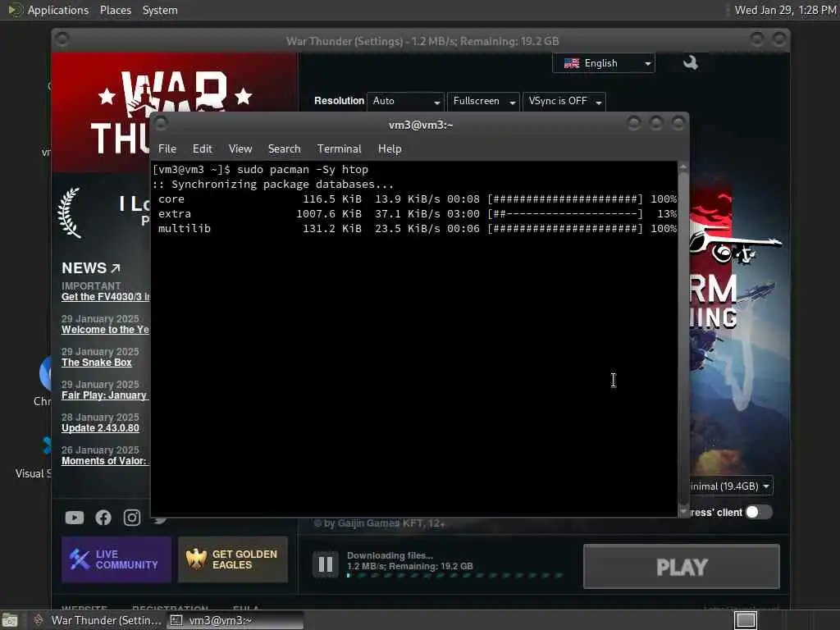The height and width of the screenshot is (630, 840).
Task: Open the terminal View menu
Action: pos(240,149)
